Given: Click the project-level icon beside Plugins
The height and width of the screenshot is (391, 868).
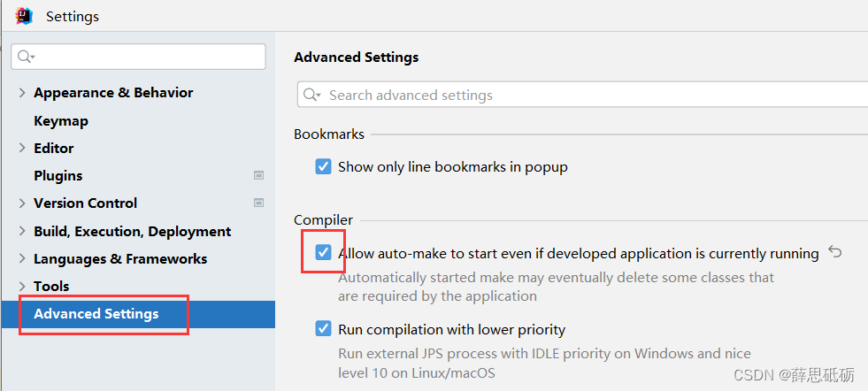Looking at the screenshot, I should [x=258, y=175].
